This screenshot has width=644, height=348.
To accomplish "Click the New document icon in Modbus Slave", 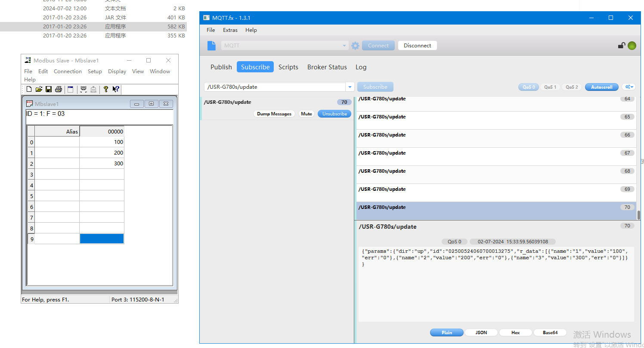I will 29,89.
